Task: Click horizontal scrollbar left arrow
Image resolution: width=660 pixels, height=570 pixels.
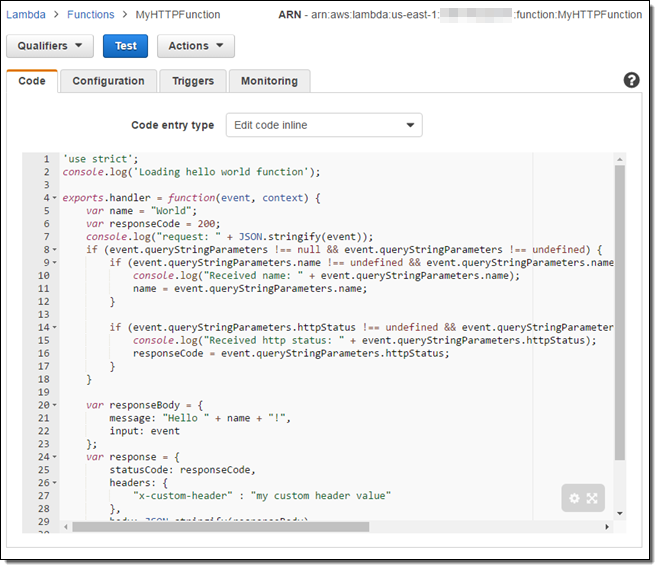Action: tap(65, 527)
